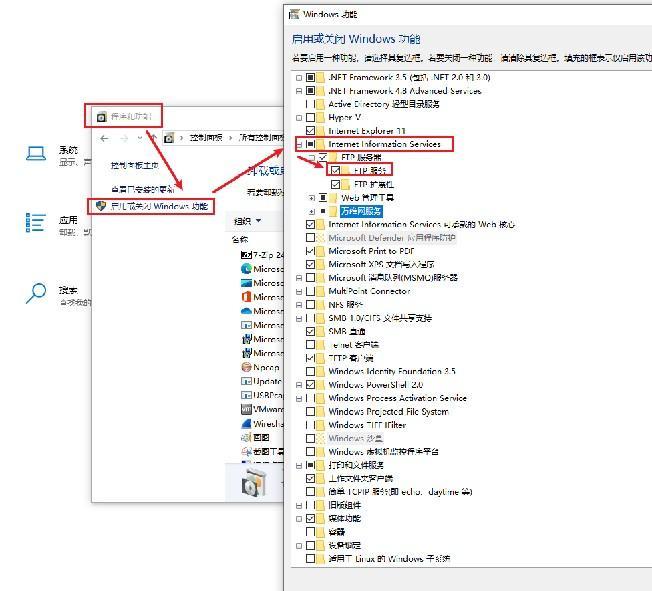Click 启用或关闭 Windows 功能 link
Image resolution: width=652 pixels, height=591 pixels.
coord(159,206)
